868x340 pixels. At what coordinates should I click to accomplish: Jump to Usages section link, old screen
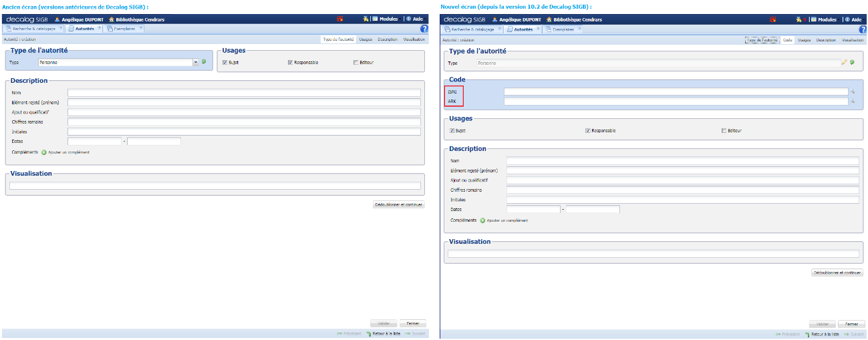click(366, 39)
